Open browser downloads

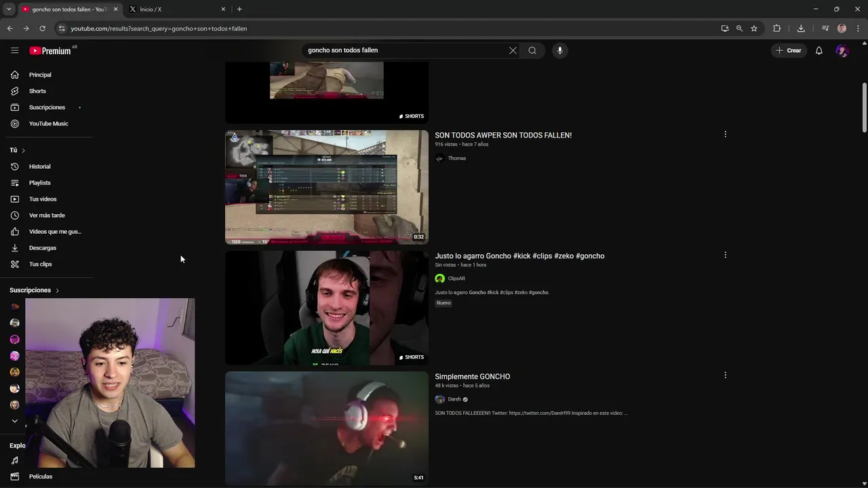click(x=801, y=28)
